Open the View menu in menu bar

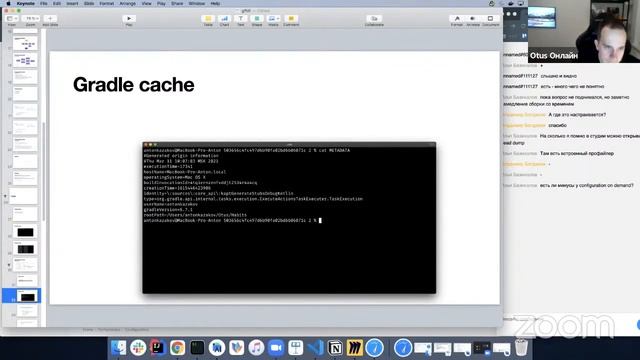(146, 3)
